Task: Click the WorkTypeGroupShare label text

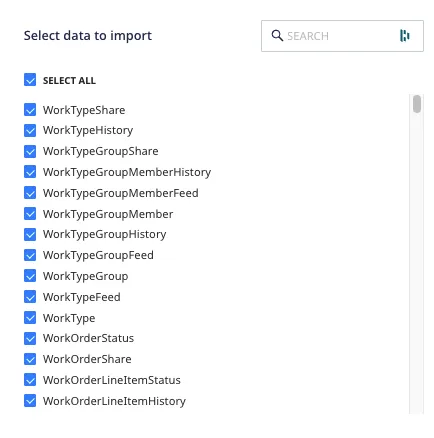Action: click(101, 152)
